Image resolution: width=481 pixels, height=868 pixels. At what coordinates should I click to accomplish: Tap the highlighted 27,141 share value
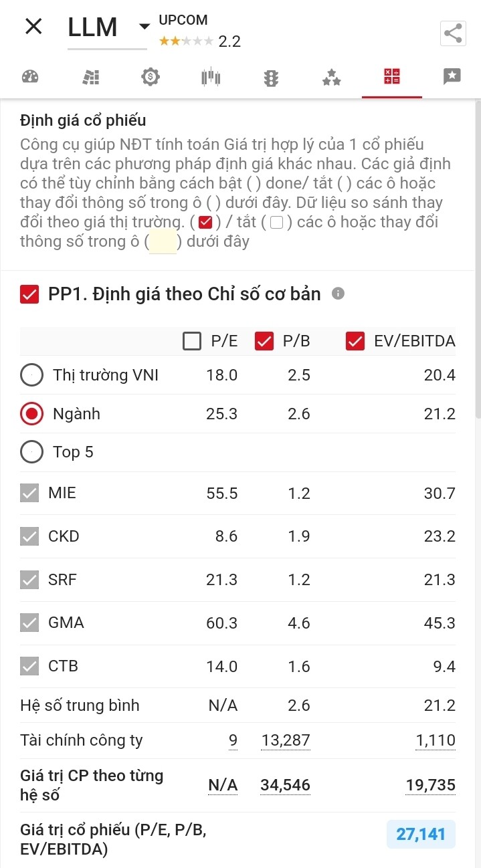[421, 834]
